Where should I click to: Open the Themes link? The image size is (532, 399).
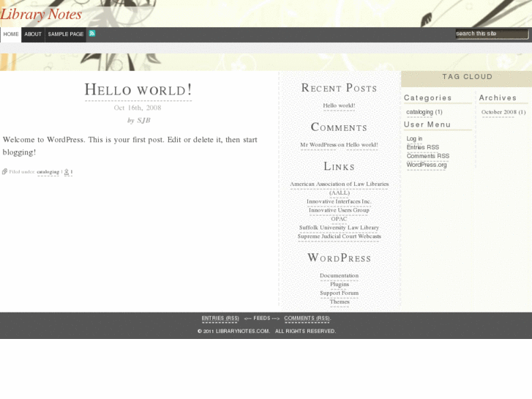tap(340, 302)
